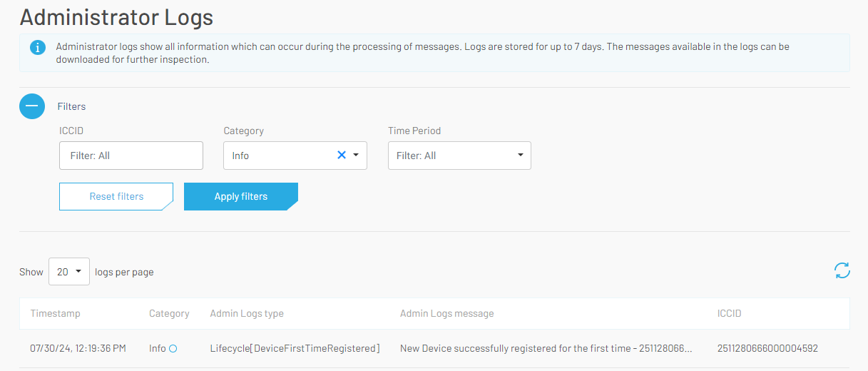Clear the Info category selection

click(341, 155)
